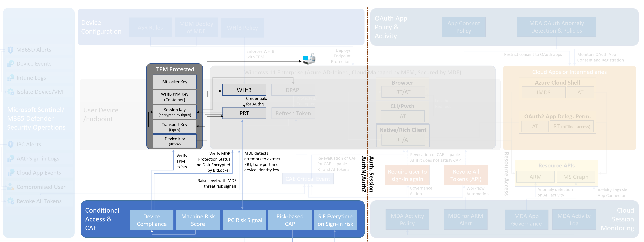This screenshot has width=644, height=242.
Task: Select the Session Key box
Action: click(174, 112)
